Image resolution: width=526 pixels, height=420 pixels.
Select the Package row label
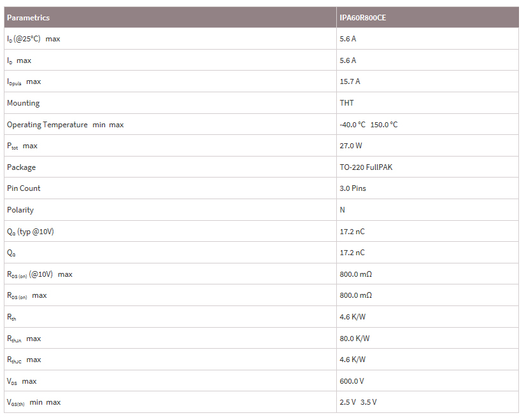(x=21, y=167)
